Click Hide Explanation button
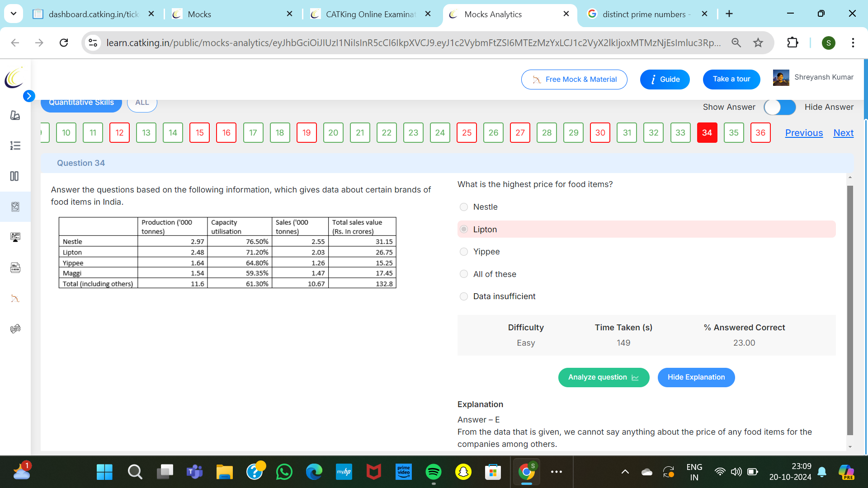Screen dimensions: 868x488 [696, 377]
